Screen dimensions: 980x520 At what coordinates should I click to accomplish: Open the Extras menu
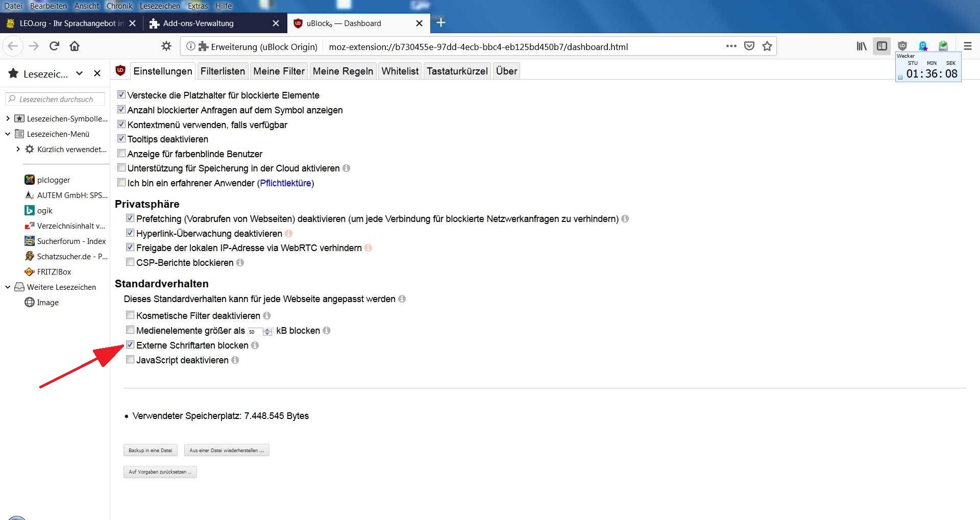(198, 6)
